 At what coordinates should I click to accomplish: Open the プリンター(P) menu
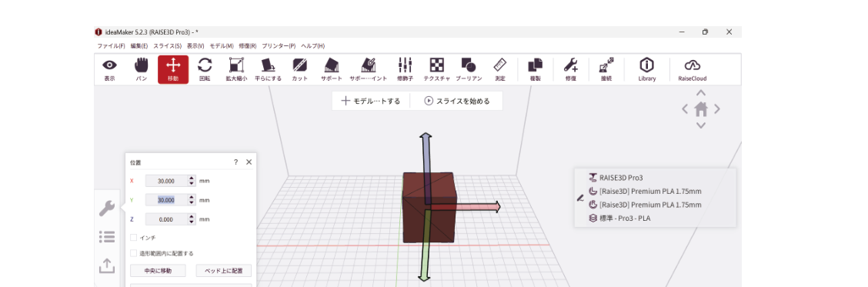pos(279,46)
